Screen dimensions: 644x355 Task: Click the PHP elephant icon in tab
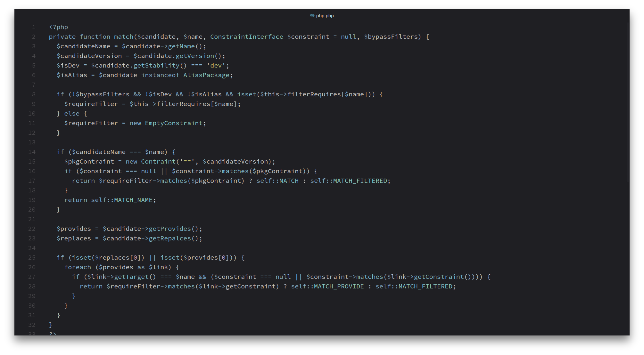[312, 16]
